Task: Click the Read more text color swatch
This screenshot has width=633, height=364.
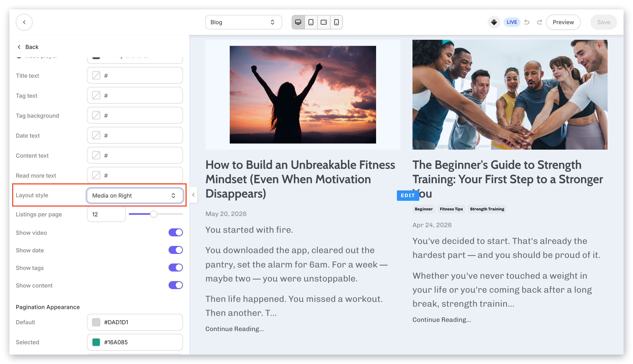Action: [96, 175]
